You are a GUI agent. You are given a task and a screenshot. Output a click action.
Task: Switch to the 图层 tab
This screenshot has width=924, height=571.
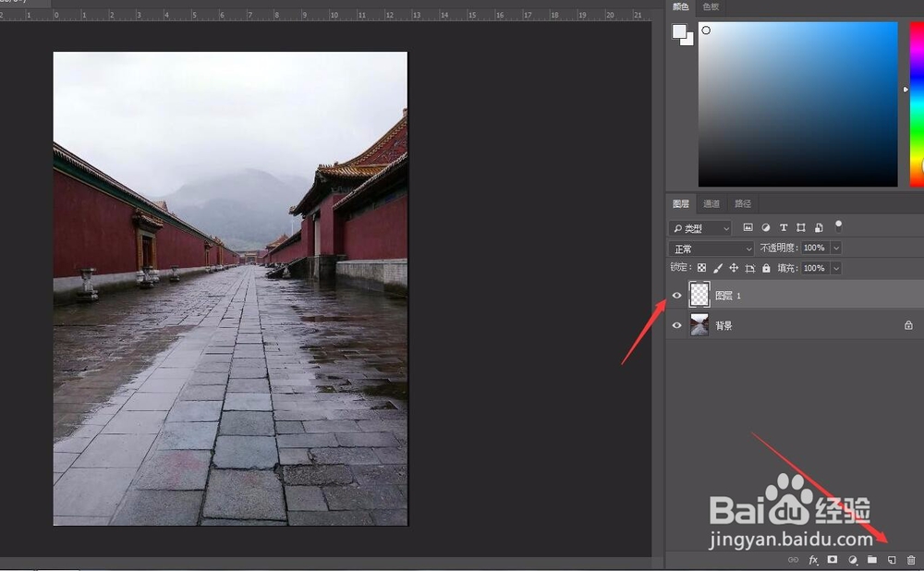click(681, 204)
